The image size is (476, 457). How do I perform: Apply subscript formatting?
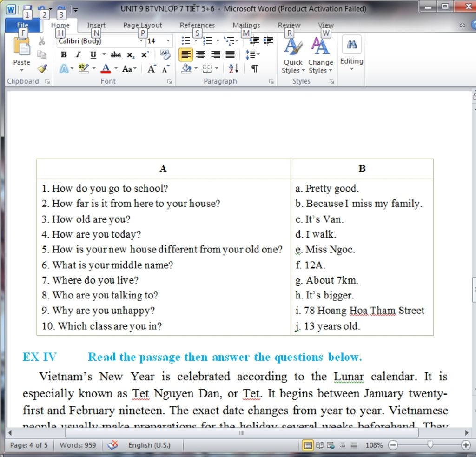point(131,55)
